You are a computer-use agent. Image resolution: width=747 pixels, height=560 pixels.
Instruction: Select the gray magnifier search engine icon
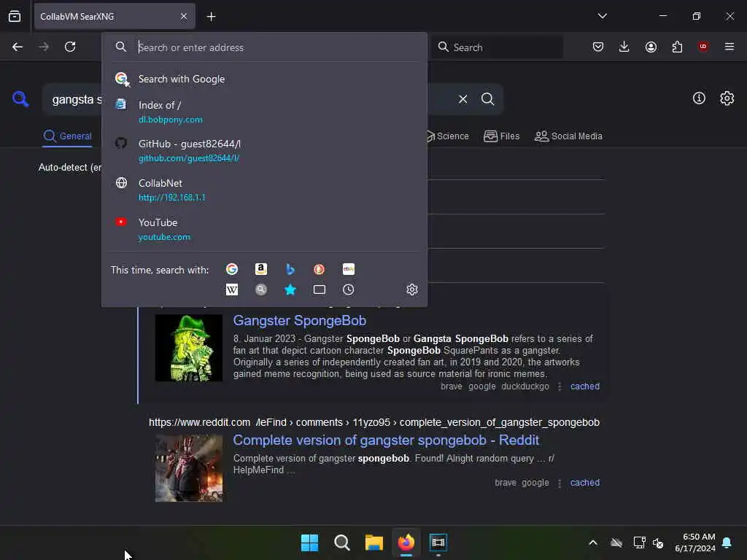261,289
